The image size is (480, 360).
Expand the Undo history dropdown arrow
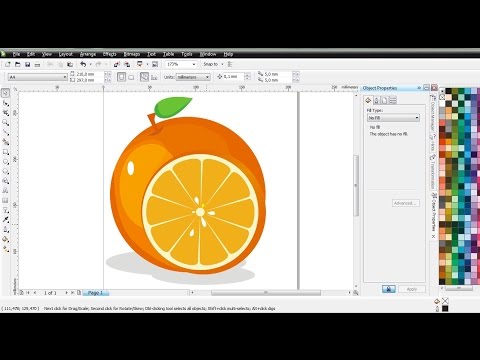[x=90, y=64]
